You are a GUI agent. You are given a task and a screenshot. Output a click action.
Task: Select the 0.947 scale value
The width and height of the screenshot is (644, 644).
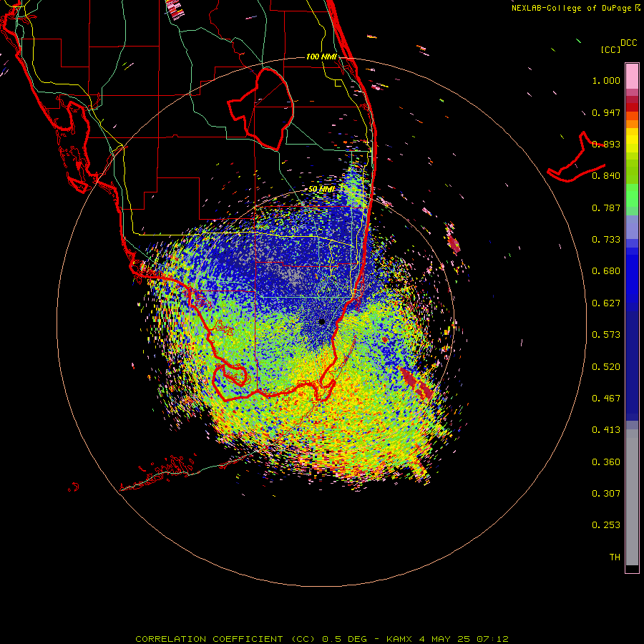click(606, 112)
